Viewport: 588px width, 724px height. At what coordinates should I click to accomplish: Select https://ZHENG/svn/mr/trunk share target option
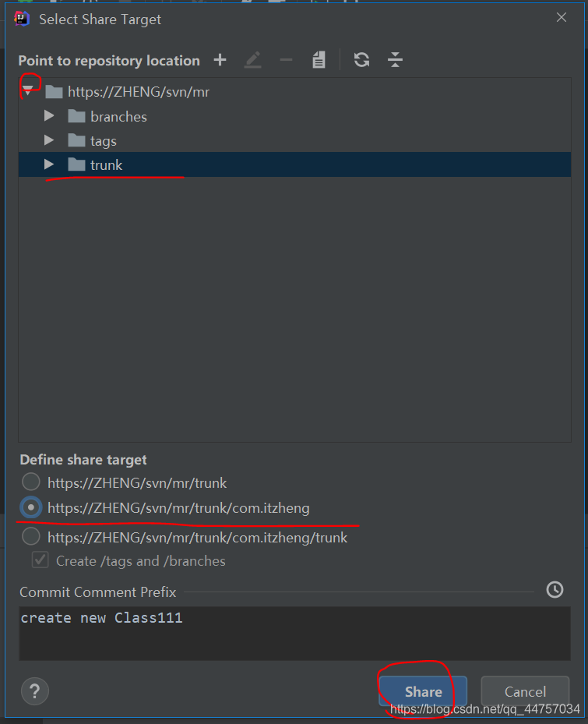[x=30, y=482]
